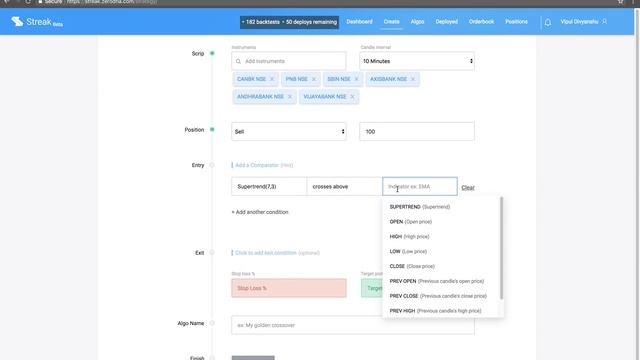Remove AXISBANK NSE instrument tag

click(413, 79)
